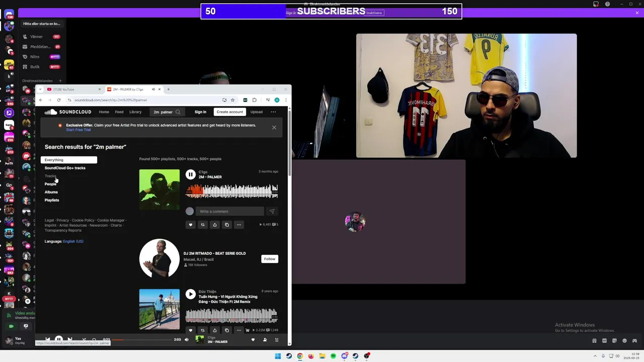644x362 pixels.
Task: Switch to the YouTube browser tab
Action: coord(74,89)
